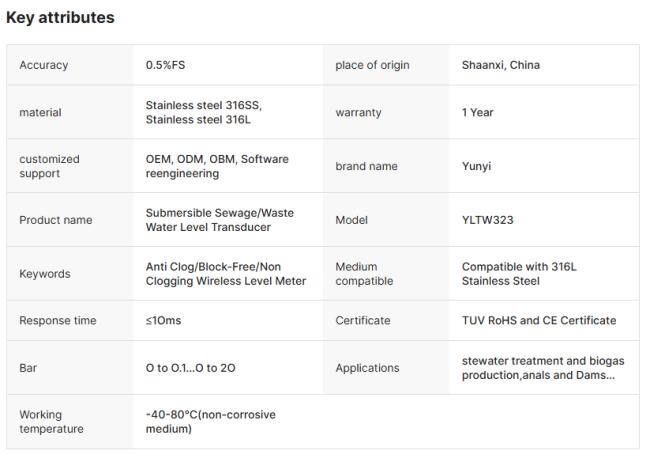Click the place of origin label
The image size is (650, 458).
coord(372,66)
